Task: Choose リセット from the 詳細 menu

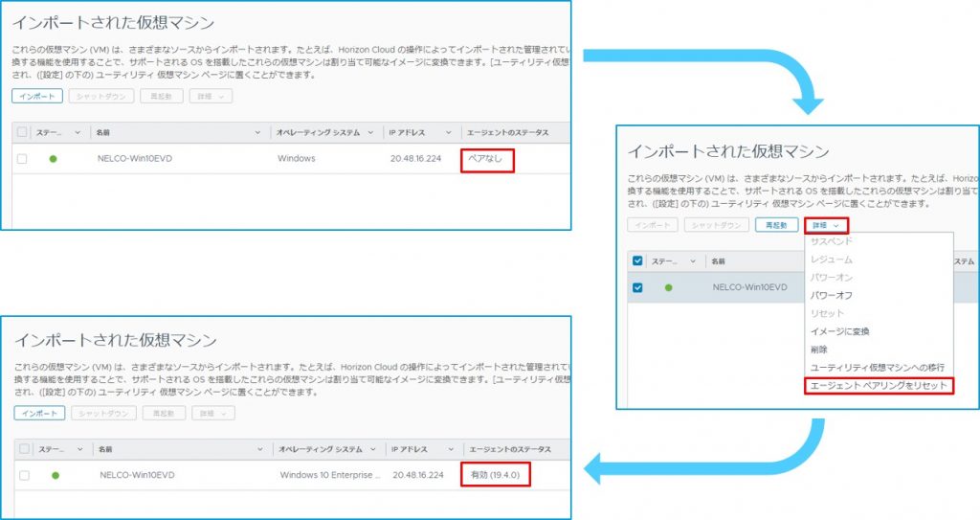Action: (x=827, y=313)
